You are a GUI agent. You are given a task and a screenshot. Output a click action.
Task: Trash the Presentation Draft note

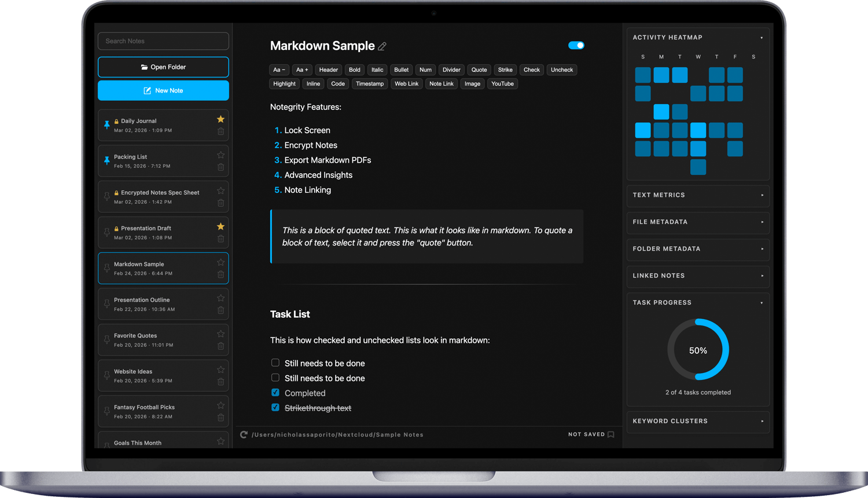tap(220, 239)
